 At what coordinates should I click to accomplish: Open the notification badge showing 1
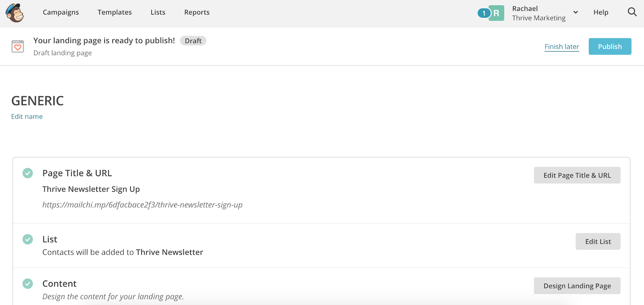484,13
